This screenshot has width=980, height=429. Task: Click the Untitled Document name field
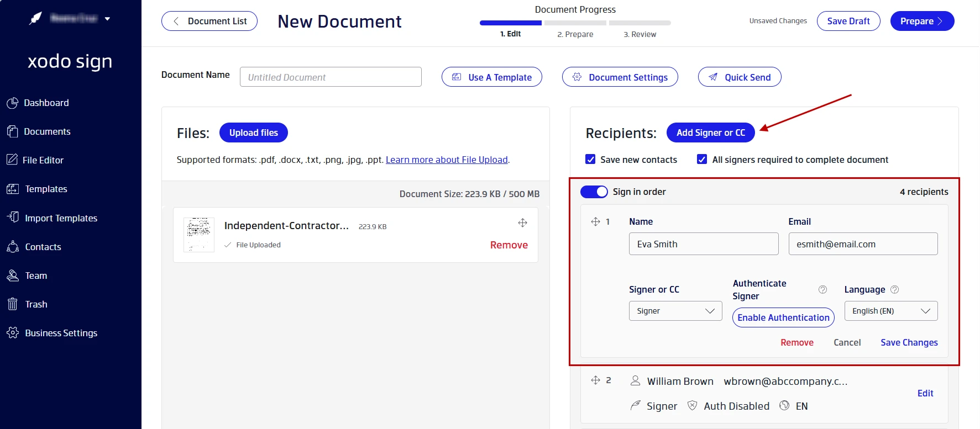331,77
